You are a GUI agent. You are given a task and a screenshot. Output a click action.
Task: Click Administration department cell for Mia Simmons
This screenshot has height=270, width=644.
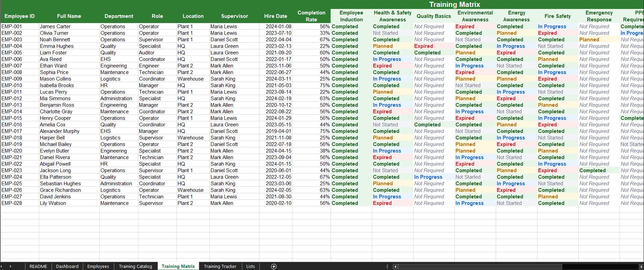119,98
